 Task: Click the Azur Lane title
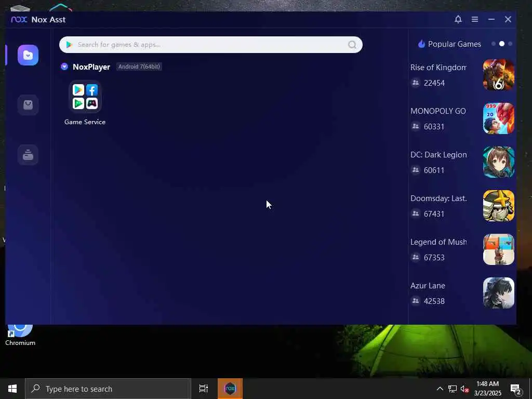[x=428, y=286]
